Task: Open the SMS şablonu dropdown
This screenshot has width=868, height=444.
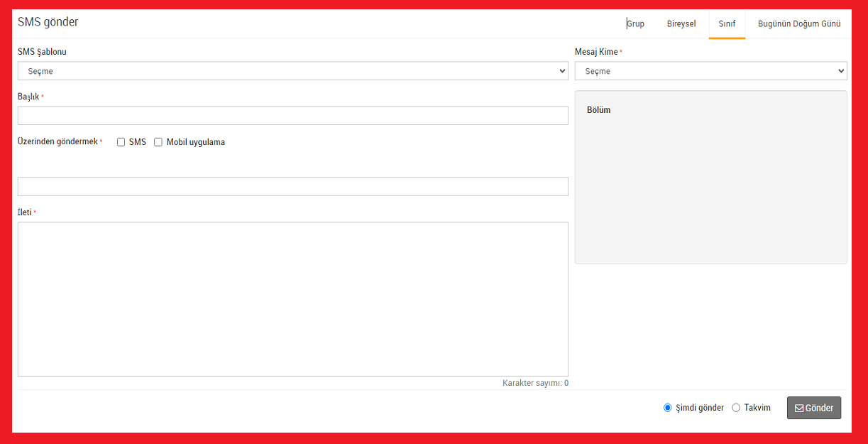Action: pyautogui.click(x=292, y=71)
